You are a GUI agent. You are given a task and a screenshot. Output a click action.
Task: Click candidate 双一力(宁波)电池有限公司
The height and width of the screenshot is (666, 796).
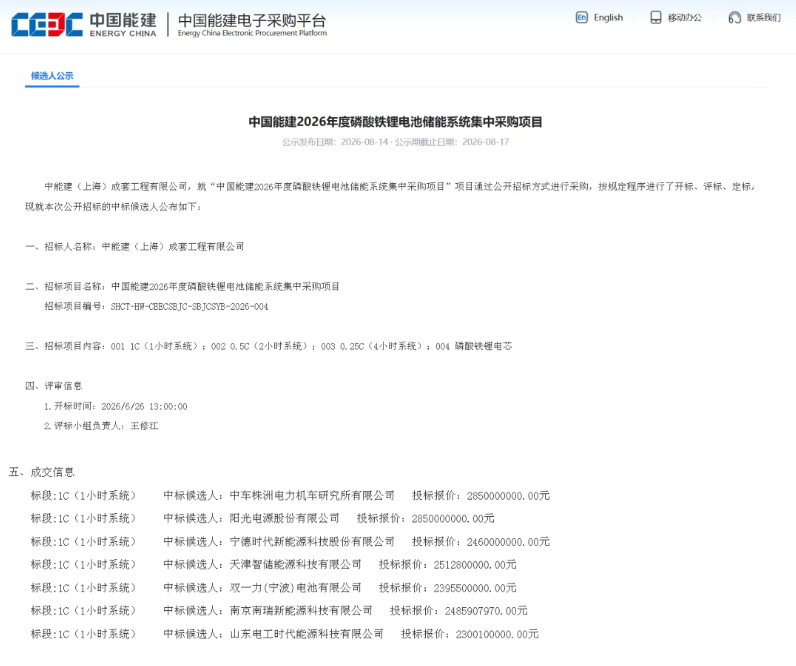click(x=295, y=588)
